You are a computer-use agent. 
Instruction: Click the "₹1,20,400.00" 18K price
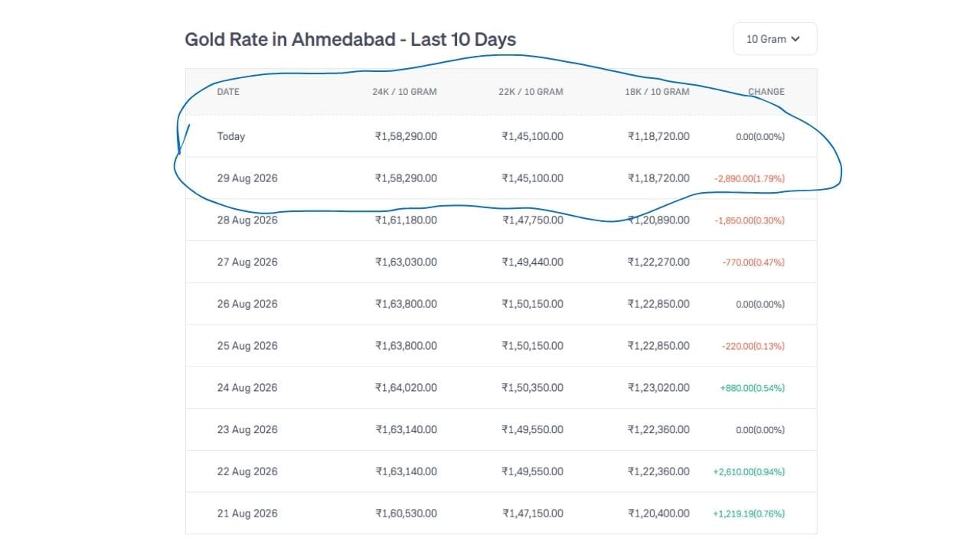(658, 514)
